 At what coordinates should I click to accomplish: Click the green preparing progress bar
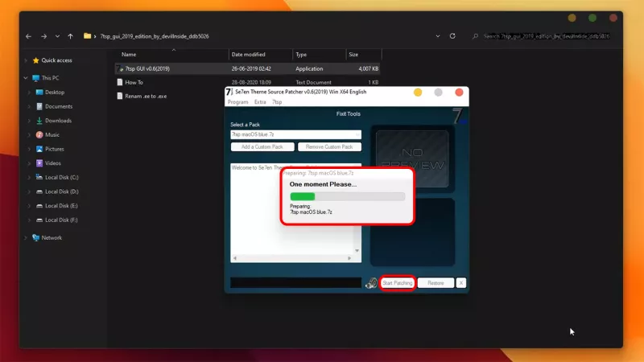click(x=347, y=196)
